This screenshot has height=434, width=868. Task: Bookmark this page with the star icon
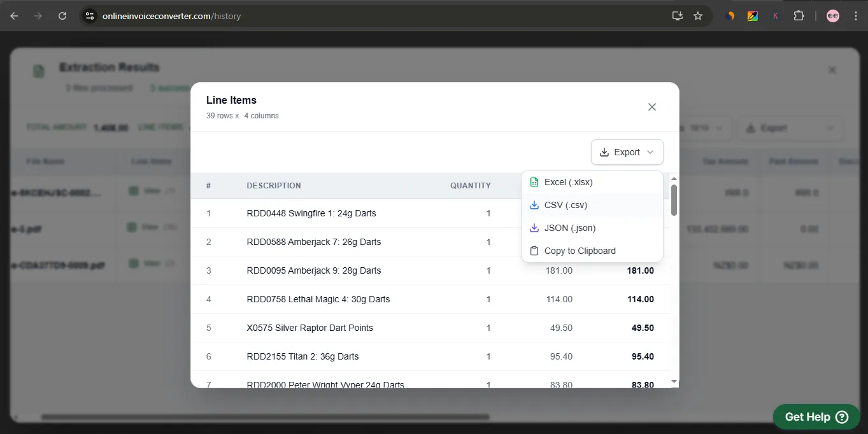coord(698,16)
